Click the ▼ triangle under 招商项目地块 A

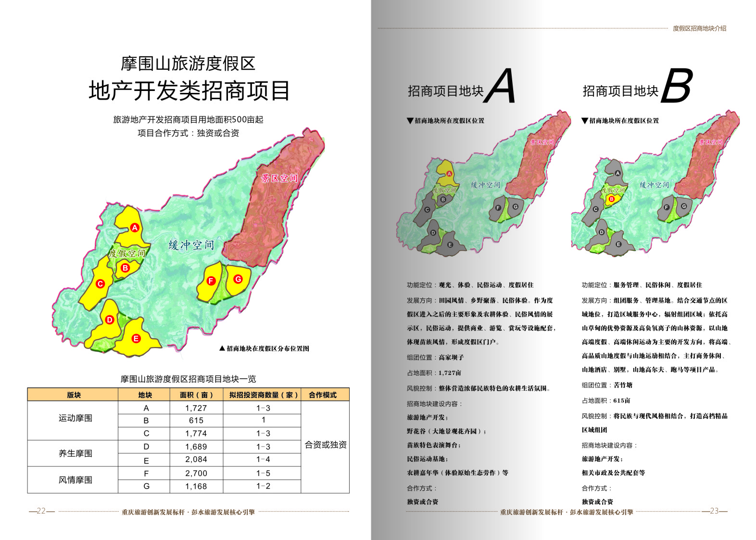click(x=410, y=121)
